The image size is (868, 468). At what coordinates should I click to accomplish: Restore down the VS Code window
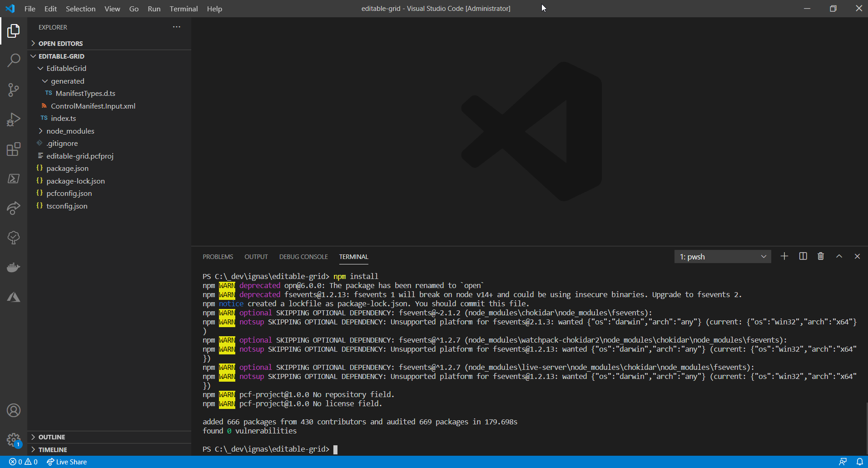click(x=833, y=9)
